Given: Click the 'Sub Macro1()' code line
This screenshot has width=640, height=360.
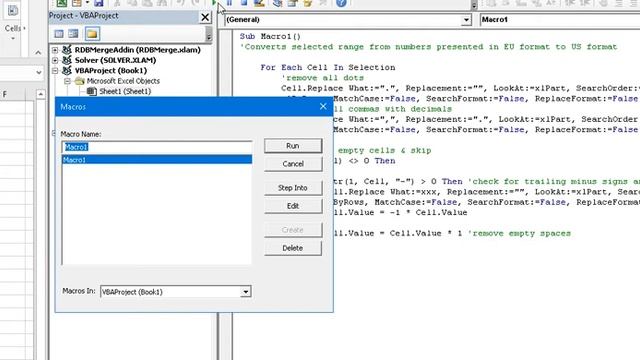Looking at the screenshot, I should [270, 36].
